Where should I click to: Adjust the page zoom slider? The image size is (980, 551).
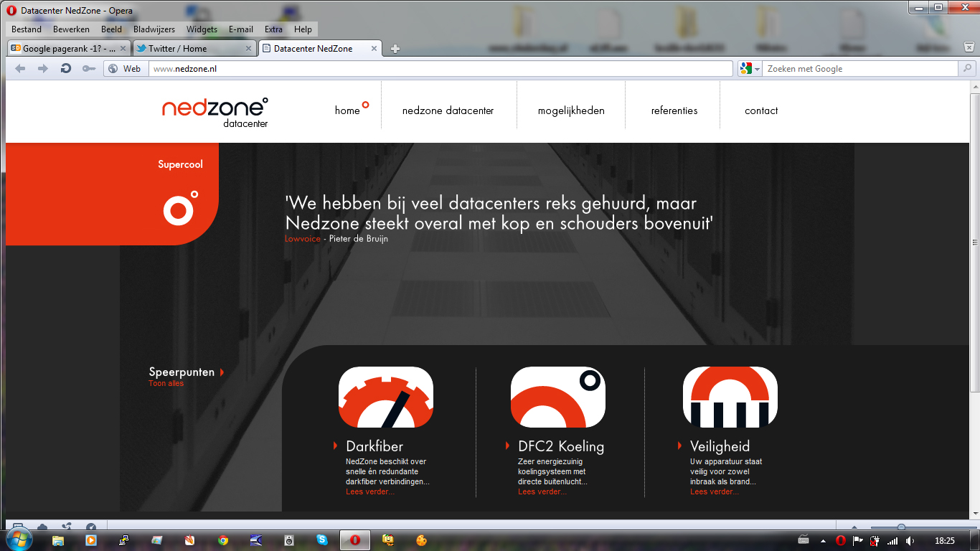(901, 527)
